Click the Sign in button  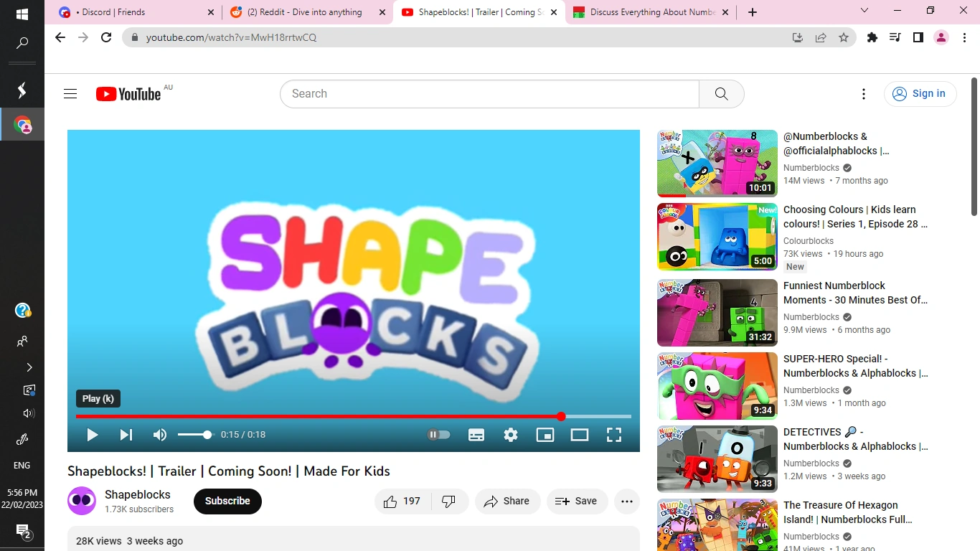click(x=920, y=93)
